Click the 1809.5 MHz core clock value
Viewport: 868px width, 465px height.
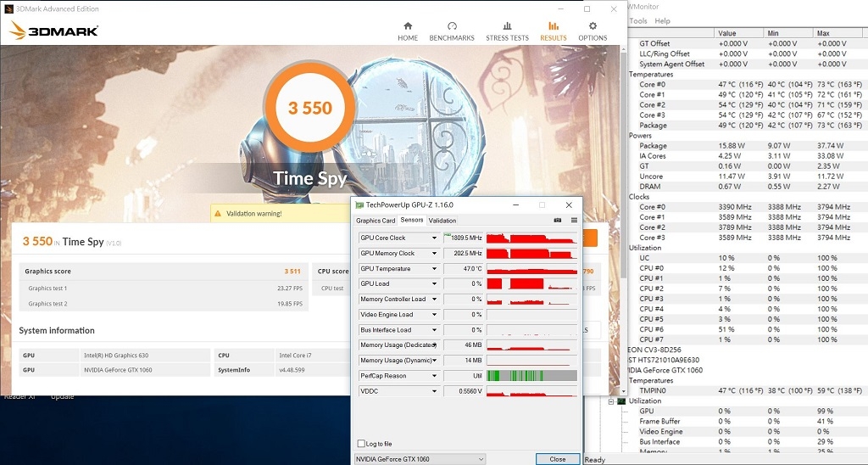[x=464, y=238]
